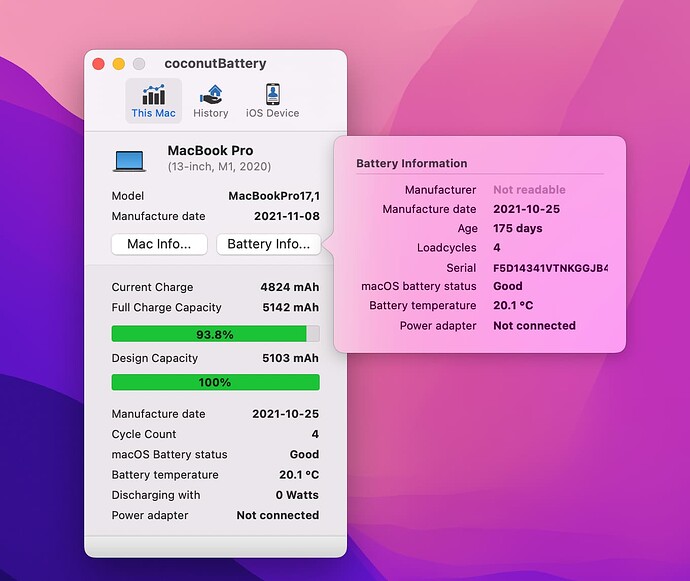Click the coconutBattery window title
Viewport: 690px width, 581px height.
(x=215, y=64)
